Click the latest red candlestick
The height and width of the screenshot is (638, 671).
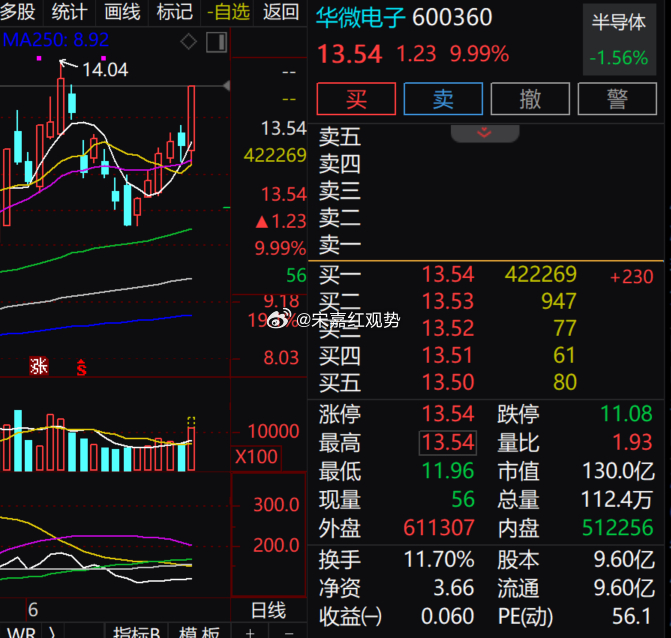click(x=191, y=120)
